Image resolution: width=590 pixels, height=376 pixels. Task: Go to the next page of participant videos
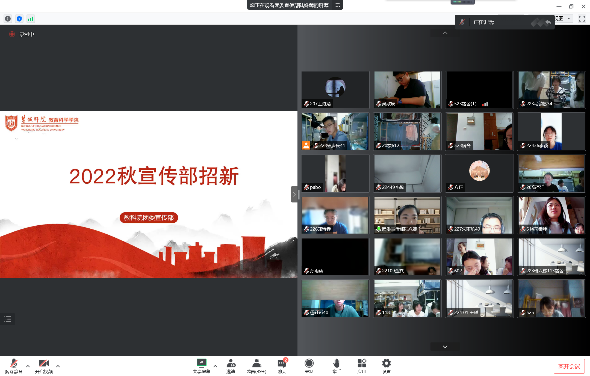(445, 347)
